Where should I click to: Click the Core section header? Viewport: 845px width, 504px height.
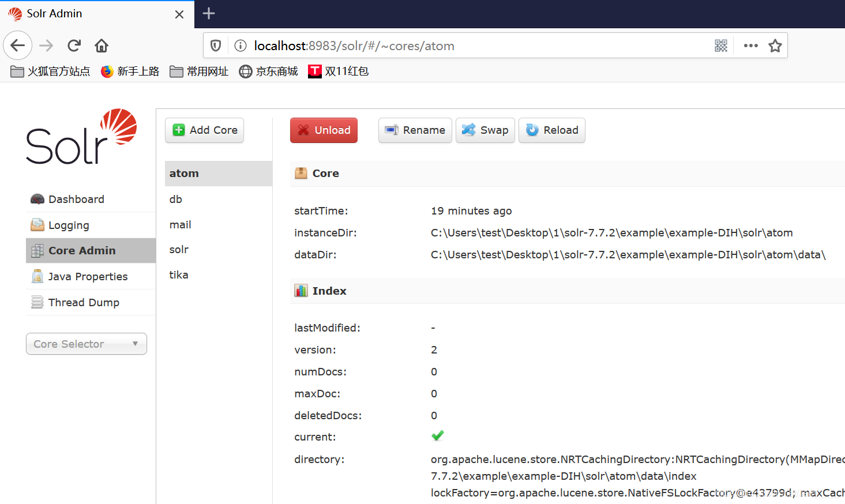pyautogui.click(x=568, y=174)
